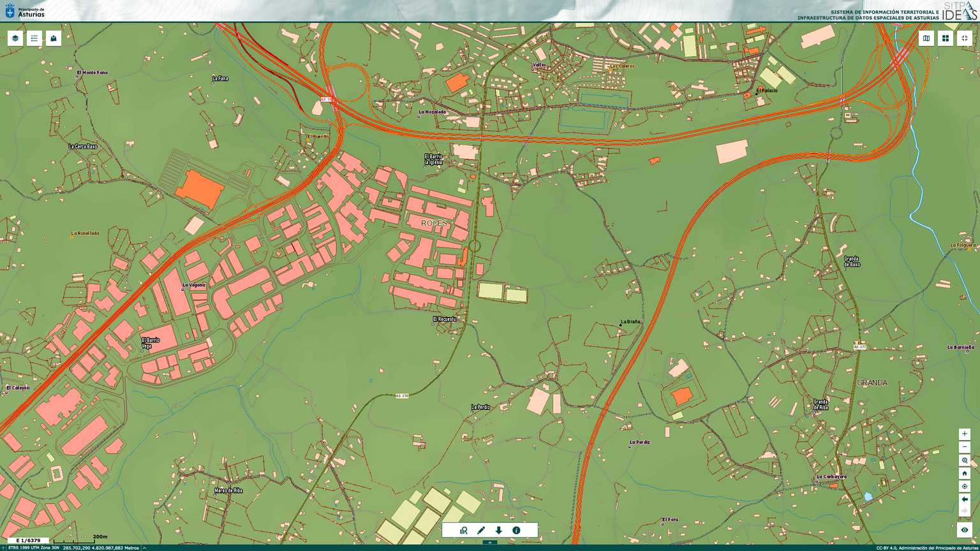Click the download arrow tool
The image size is (980, 551).
coord(499,530)
